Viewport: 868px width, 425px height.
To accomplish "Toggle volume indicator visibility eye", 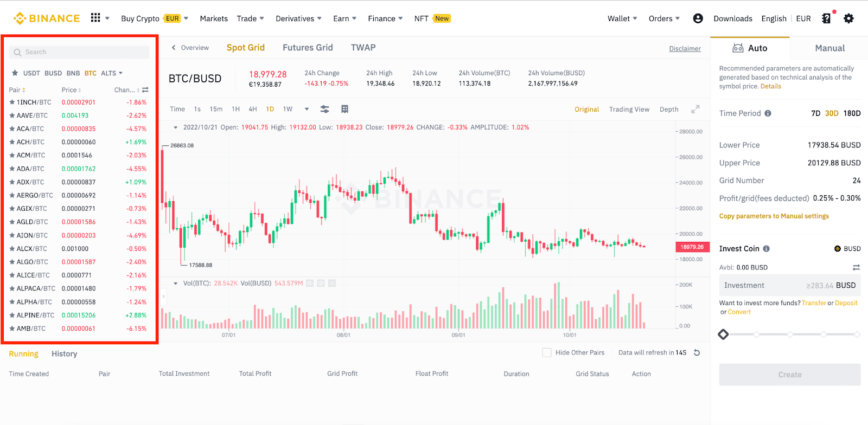I will (310, 283).
